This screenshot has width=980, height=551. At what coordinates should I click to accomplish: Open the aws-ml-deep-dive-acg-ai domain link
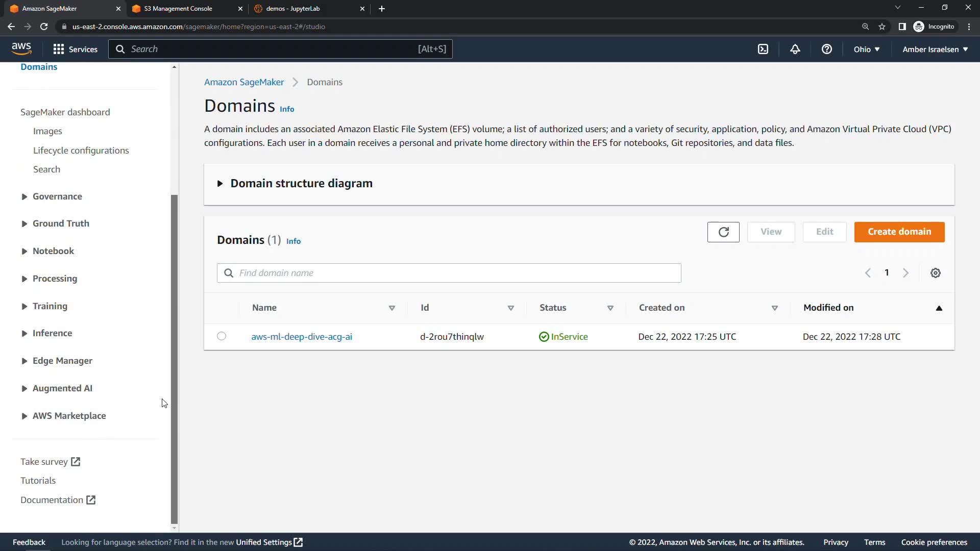pyautogui.click(x=301, y=337)
